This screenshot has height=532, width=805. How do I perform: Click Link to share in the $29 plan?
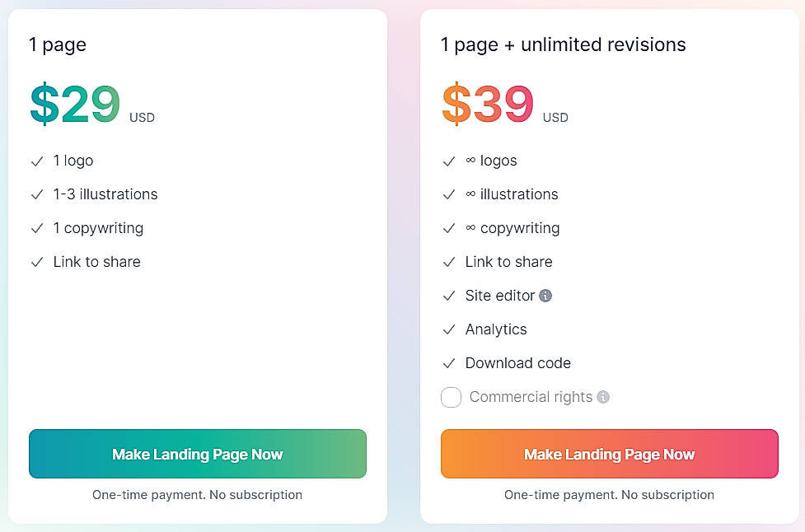[96, 262]
